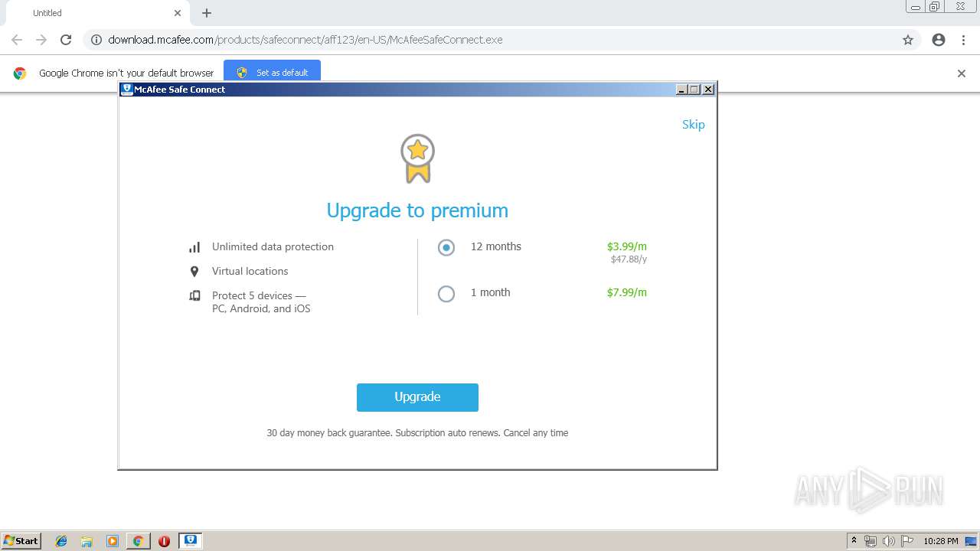Minimize the McAfee Safe Connect window

point(681,90)
